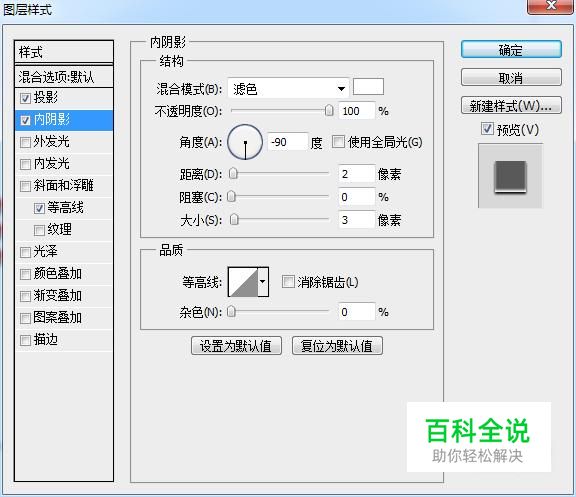Enable the 颜色叠加 checkbox
This screenshot has width=576, height=497.
25,274
